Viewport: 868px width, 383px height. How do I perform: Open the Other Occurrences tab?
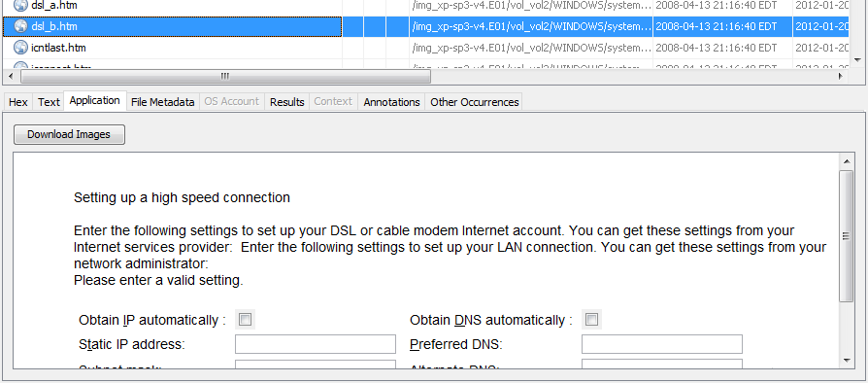coord(475,102)
